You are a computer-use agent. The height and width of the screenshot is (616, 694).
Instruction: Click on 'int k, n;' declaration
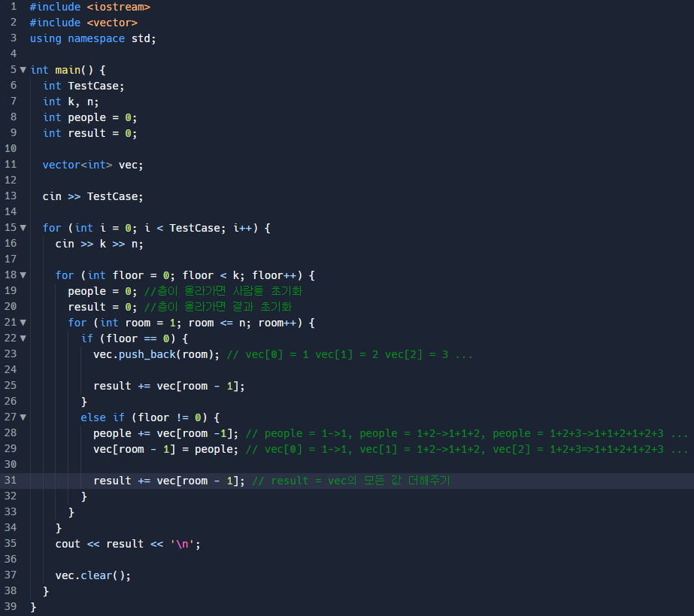pos(71,102)
